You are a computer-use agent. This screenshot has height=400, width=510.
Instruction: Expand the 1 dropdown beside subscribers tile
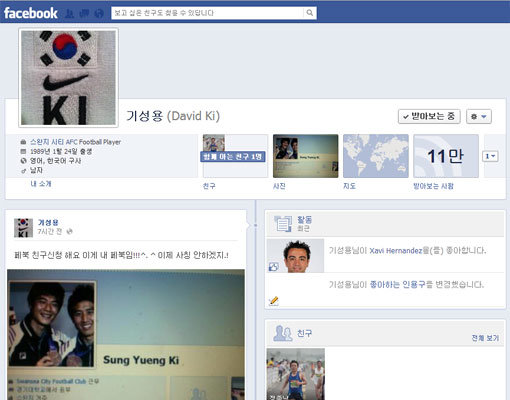pos(490,156)
